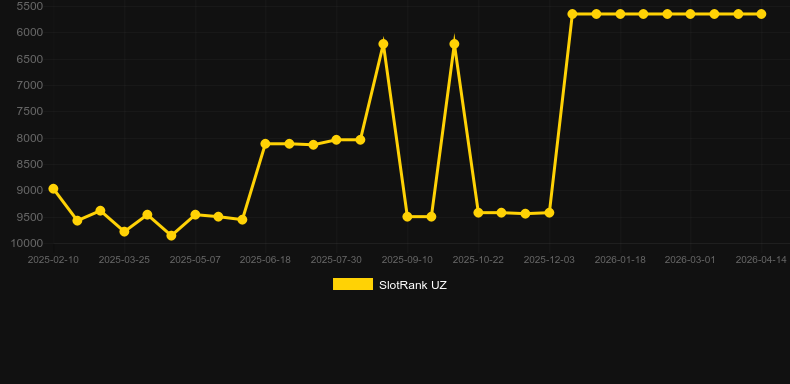Screen dimensions: 790x384
Task: Click the x-axis label 2026-03-01
Action: 690,260
